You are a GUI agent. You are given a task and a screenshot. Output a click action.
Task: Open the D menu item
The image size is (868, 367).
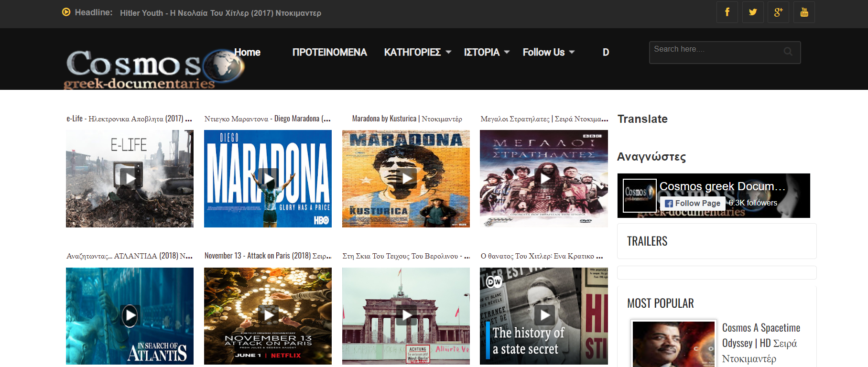pyautogui.click(x=606, y=52)
